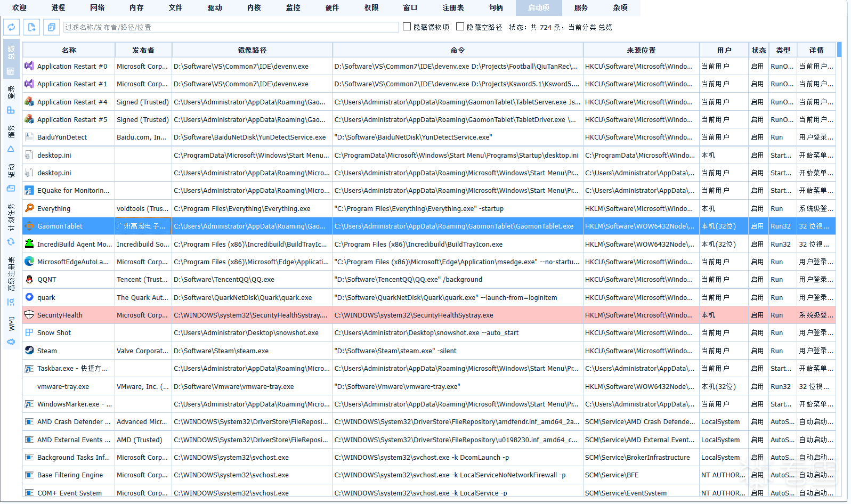851x504 pixels.
Task: Click the "SCM\Service\BrokerInfrastructure" source cell
Action: pyautogui.click(x=642, y=457)
